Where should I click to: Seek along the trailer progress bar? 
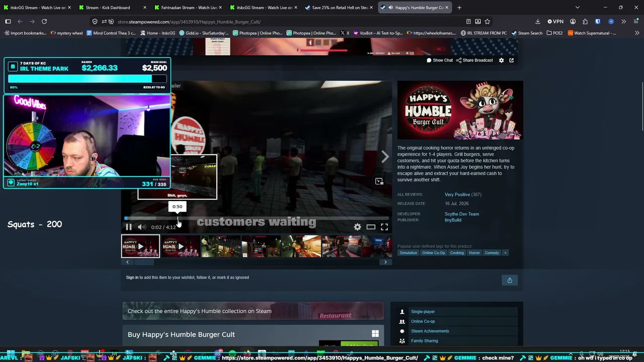[x=257, y=218]
